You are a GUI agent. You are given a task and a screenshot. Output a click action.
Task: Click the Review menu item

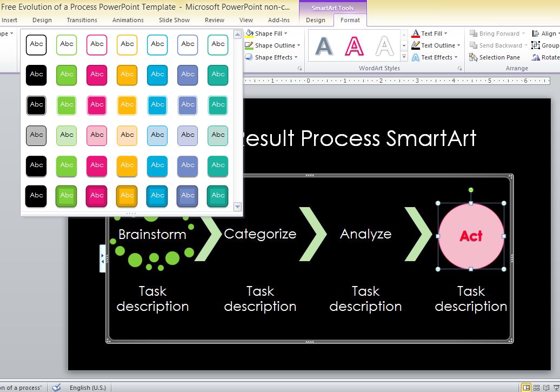pyautogui.click(x=214, y=20)
